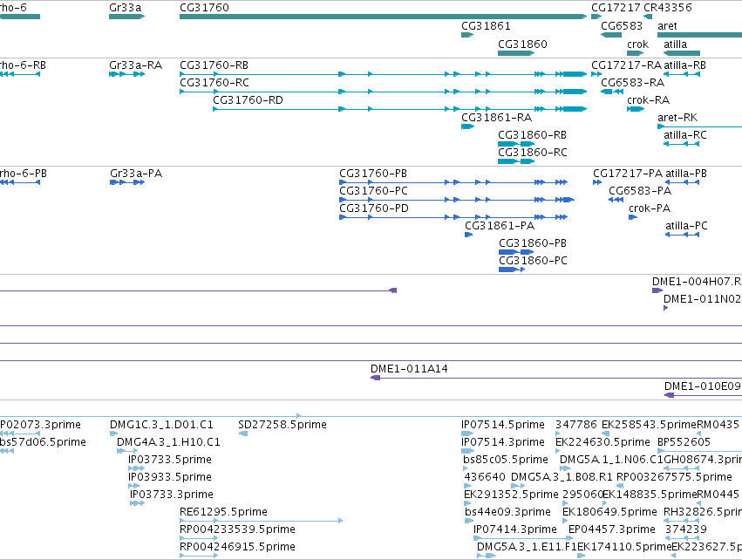
Task: Select the aret gene label
Action: [x=667, y=26]
